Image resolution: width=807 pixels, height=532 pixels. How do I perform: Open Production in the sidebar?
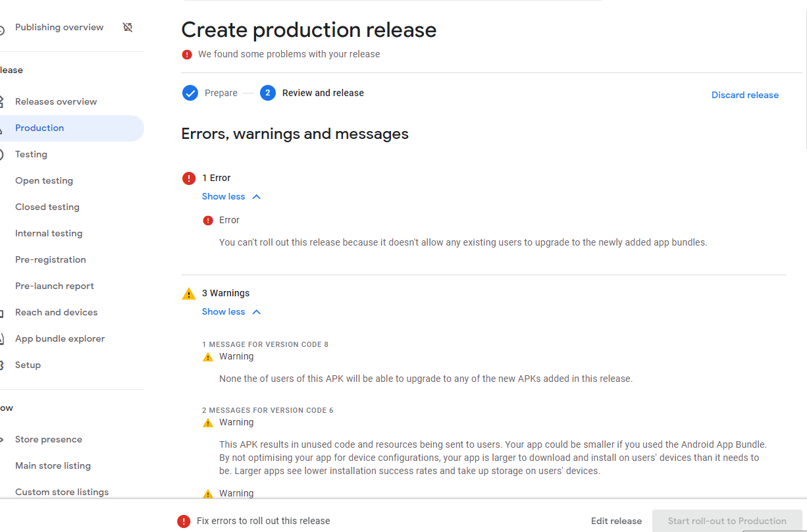point(39,128)
